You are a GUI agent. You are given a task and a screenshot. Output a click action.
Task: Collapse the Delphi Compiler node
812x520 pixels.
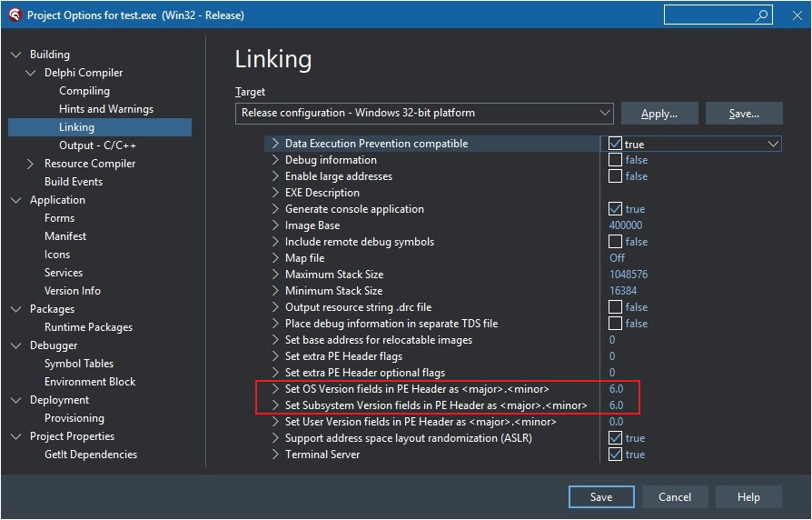point(31,73)
